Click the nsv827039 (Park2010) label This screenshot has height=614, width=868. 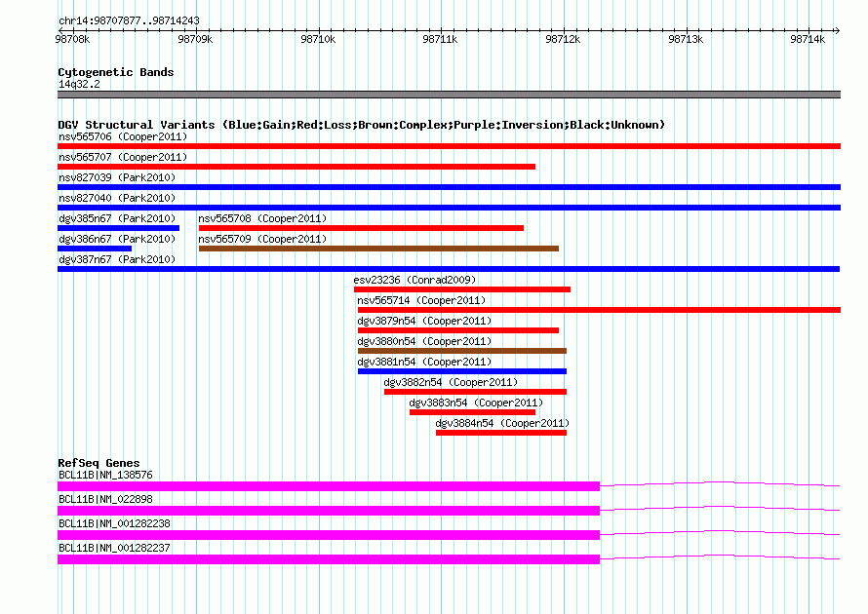pos(117,177)
